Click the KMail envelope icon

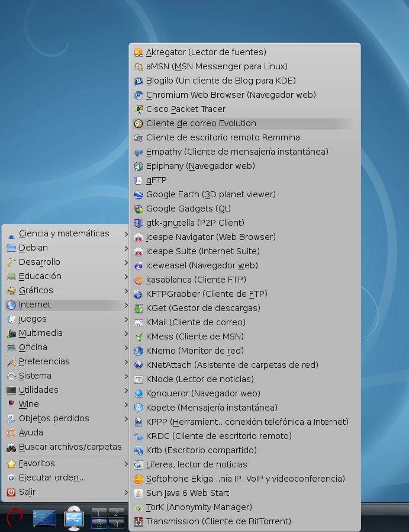coord(139,323)
